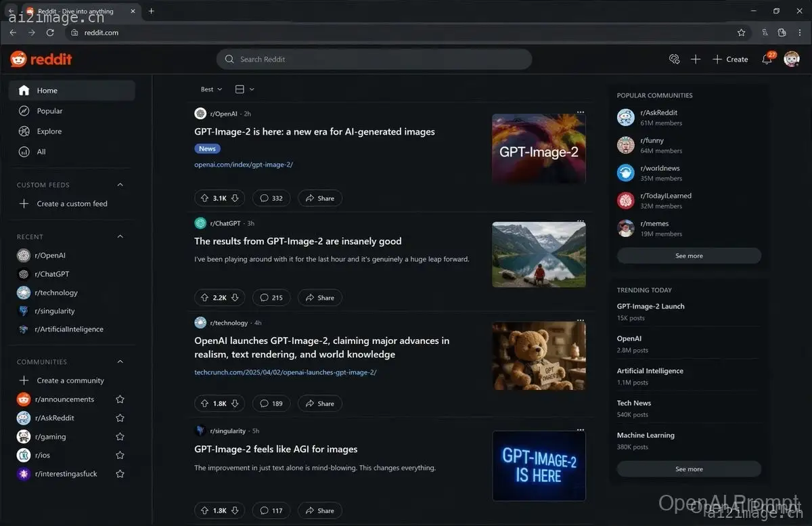This screenshot has height=526, width=812.
Task: Favorite r/gaming with the star
Action: click(120, 437)
